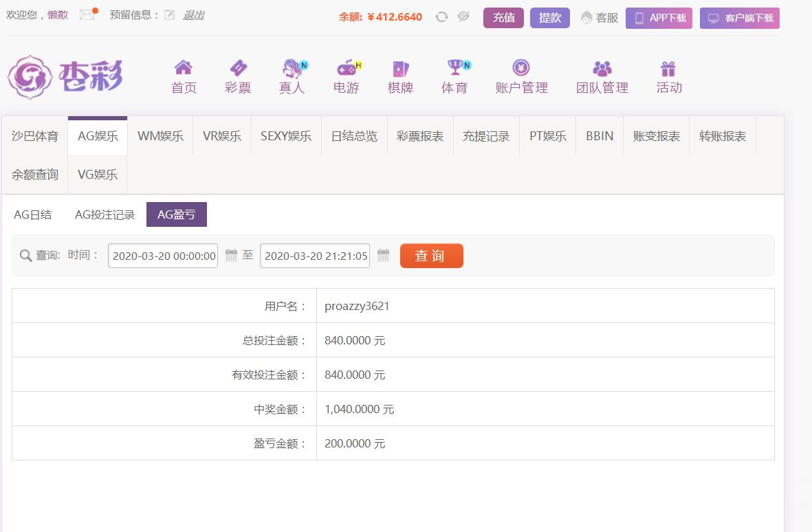Refresh the balance with circular arrows icon
Image resolution: width=812 pixels, height=532 pixels.
441,17
